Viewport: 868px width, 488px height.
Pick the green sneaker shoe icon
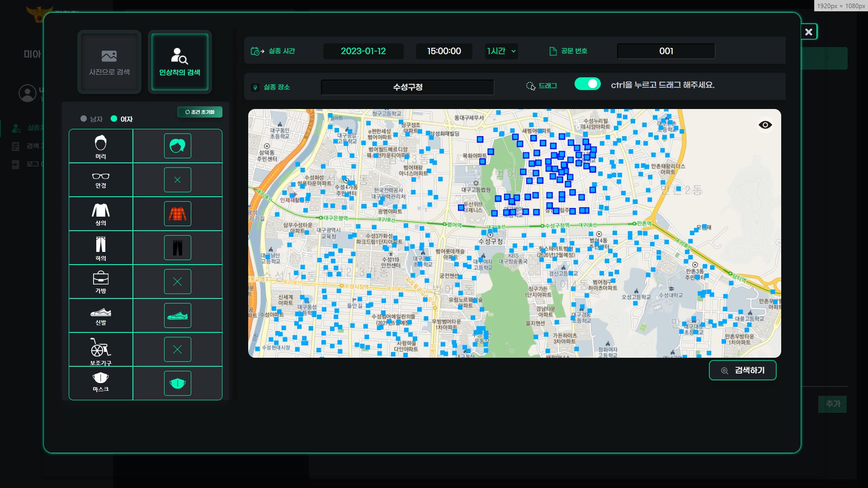tap(177, 315)
